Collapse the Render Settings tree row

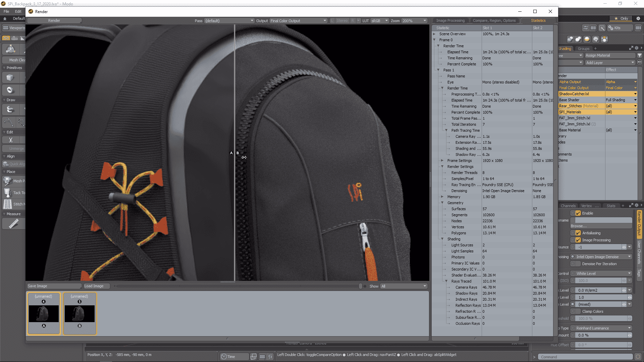click(442, 167)
